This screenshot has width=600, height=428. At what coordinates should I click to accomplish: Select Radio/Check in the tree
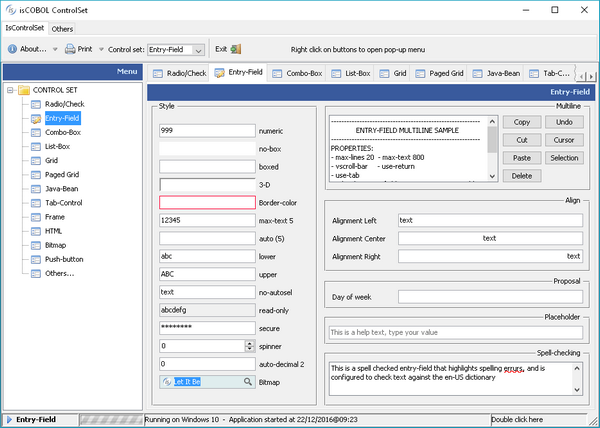tap(62, 104)
